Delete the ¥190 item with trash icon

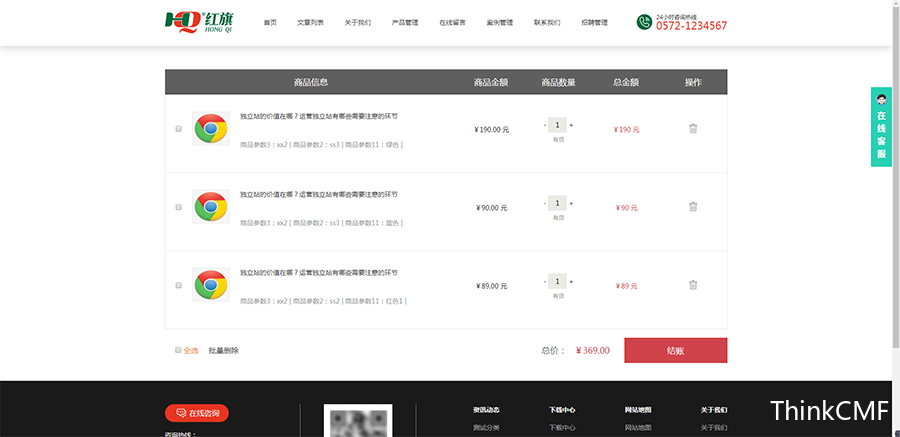(693, 128)
